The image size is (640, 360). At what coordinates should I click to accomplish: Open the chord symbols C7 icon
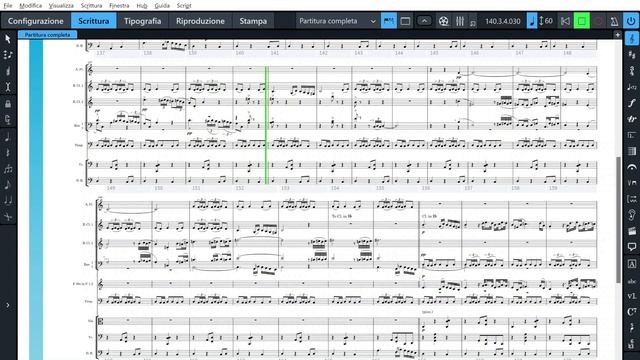point(631,312)
